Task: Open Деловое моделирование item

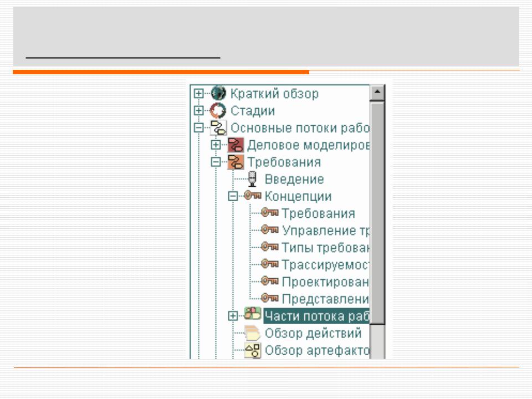Action: tap(308, 145)
